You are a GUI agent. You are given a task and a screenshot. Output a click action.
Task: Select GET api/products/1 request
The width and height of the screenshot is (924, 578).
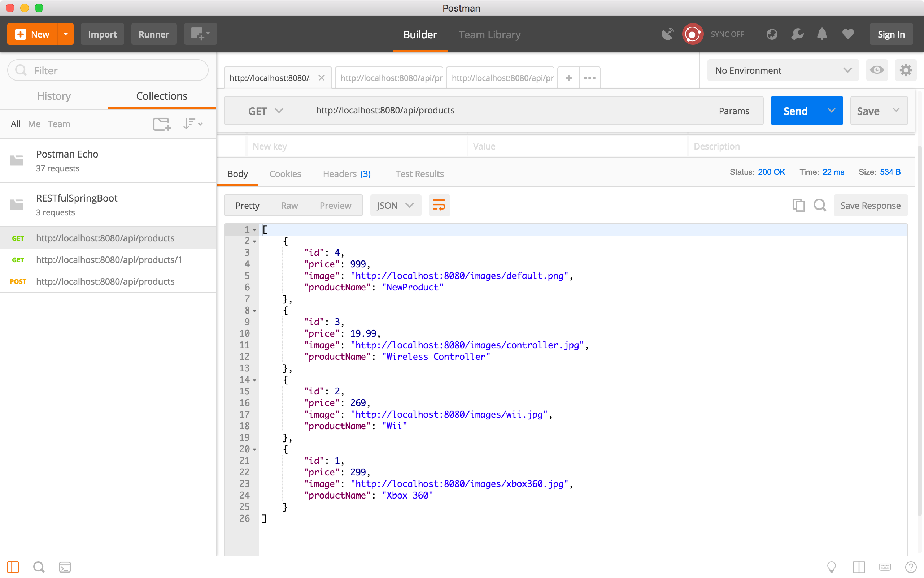[108, 260]
